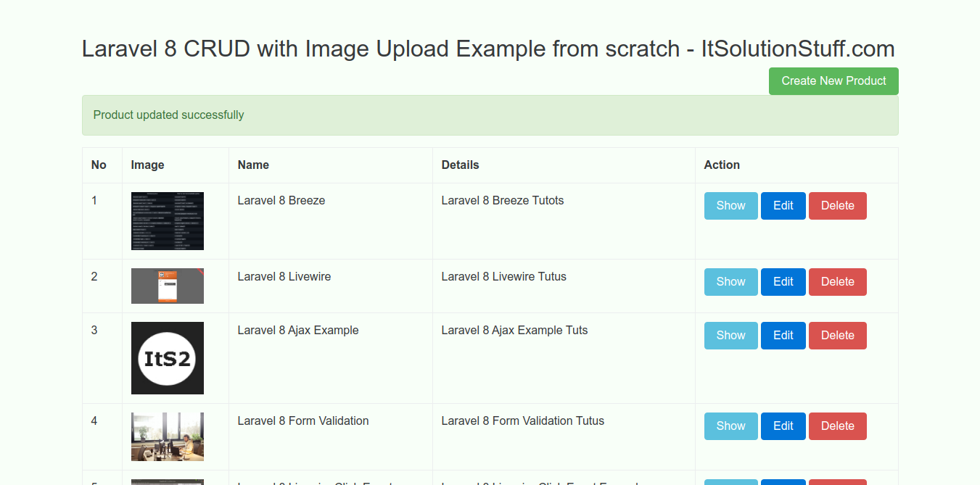Delete the Laravel 8 Livewire product
The height and width of the screenshot is (485, 980).
[837, 282]
